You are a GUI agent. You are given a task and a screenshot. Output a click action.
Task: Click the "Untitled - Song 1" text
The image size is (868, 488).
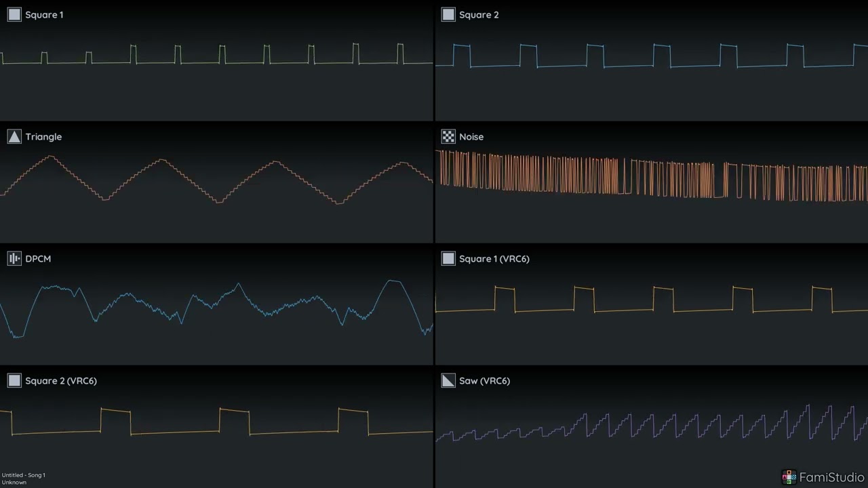click(x=24, y=475)
